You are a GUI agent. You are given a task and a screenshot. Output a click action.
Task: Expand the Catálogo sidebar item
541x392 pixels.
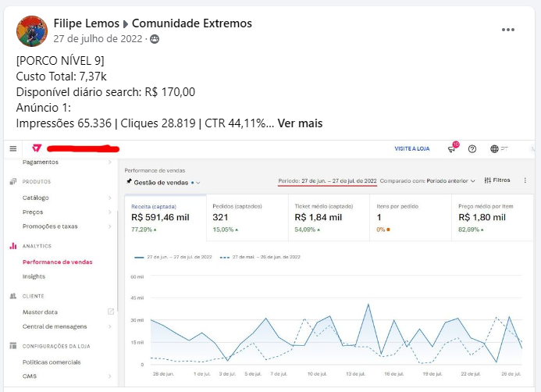coord(66,198)
